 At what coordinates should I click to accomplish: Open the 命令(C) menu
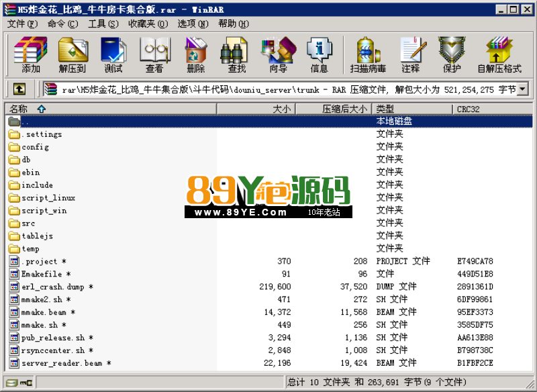tap(62, 23)
